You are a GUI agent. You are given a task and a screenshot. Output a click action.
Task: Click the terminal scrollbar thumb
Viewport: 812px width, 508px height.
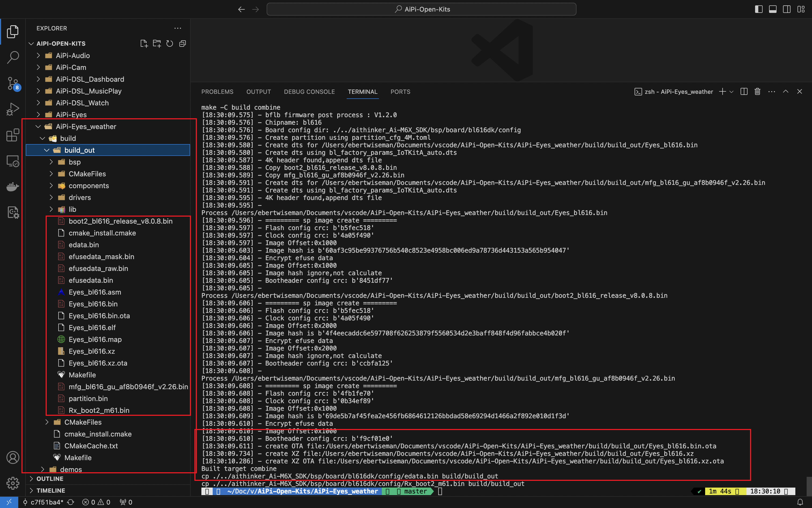click(x=809, y=486)
